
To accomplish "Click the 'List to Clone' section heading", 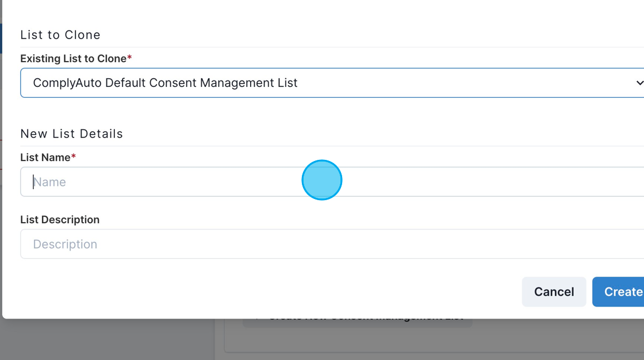I will [x=60, y=35].
